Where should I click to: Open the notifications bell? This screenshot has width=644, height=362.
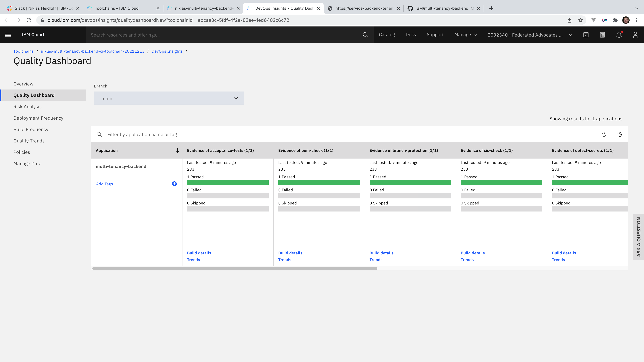click(619, 35)
